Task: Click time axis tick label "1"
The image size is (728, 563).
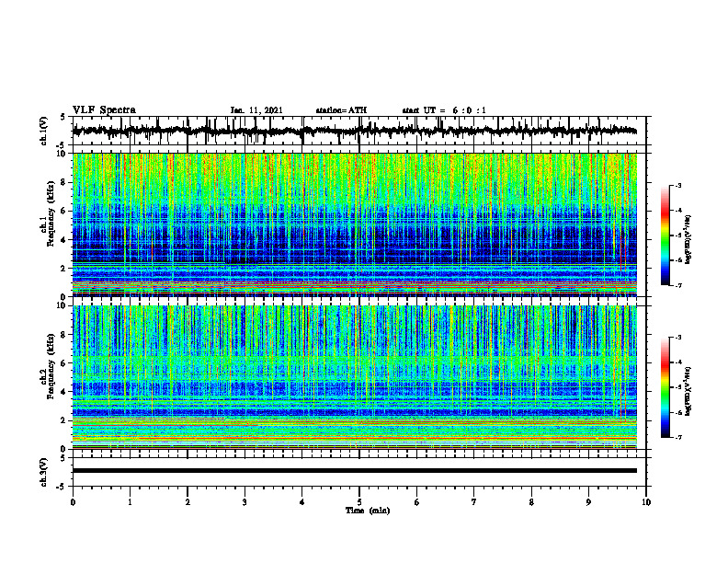Action: pyautogui.click(x=130, y=502)
